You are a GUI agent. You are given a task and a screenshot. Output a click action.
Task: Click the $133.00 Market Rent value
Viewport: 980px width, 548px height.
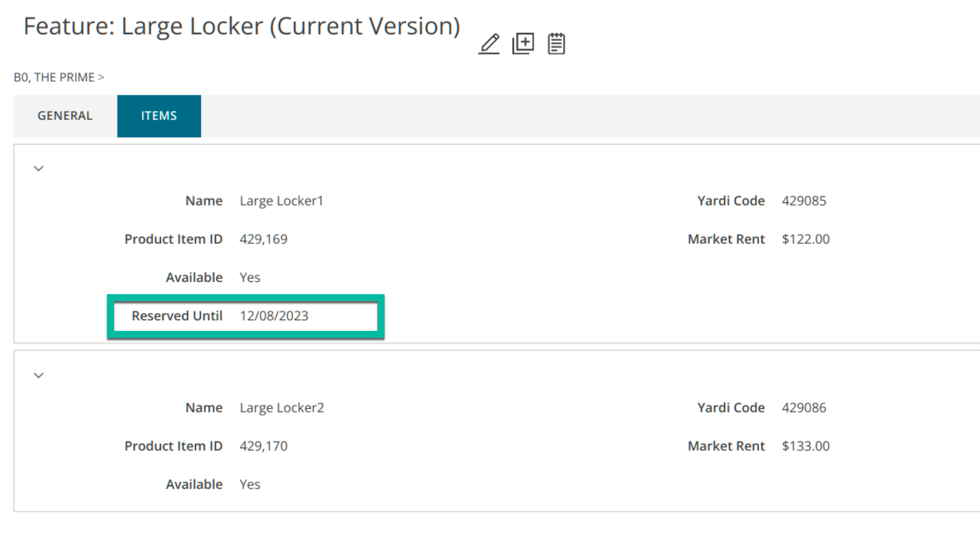(x=805, y=446)
